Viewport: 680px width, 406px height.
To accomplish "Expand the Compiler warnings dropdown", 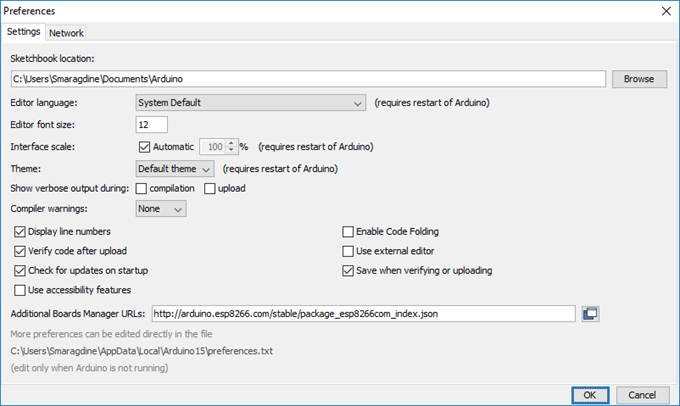I will (161, 209).
